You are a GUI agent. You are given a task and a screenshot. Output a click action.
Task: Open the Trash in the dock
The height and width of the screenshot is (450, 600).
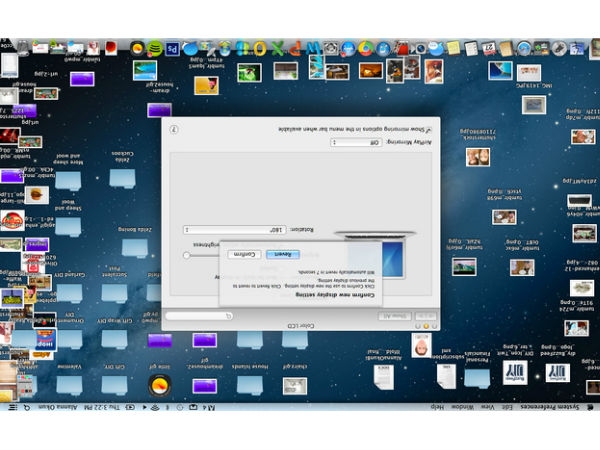tap(23, 48)
